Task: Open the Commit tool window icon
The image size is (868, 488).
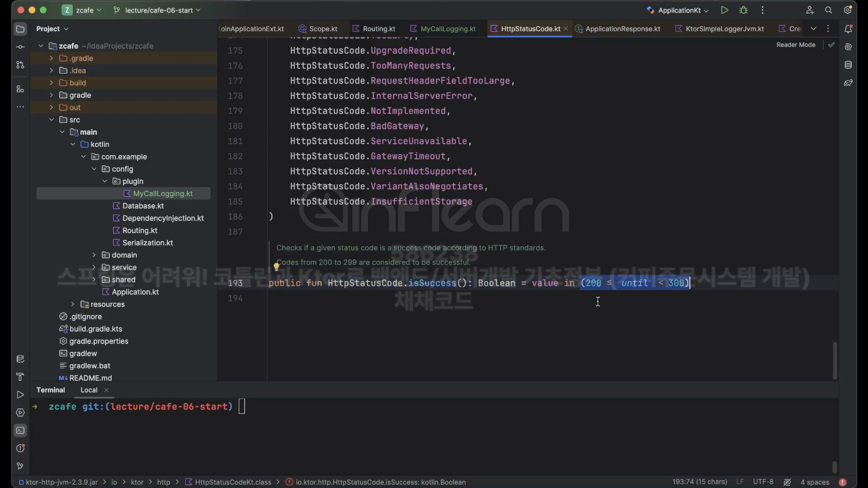Action: (20, 47)
